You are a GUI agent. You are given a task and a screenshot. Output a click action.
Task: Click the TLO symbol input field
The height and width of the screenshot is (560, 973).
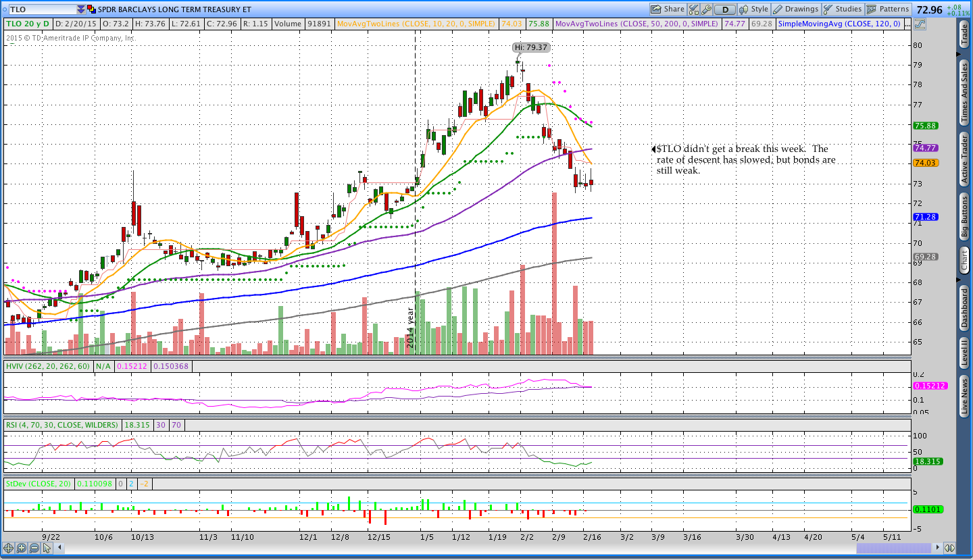(x=42, y=9)
